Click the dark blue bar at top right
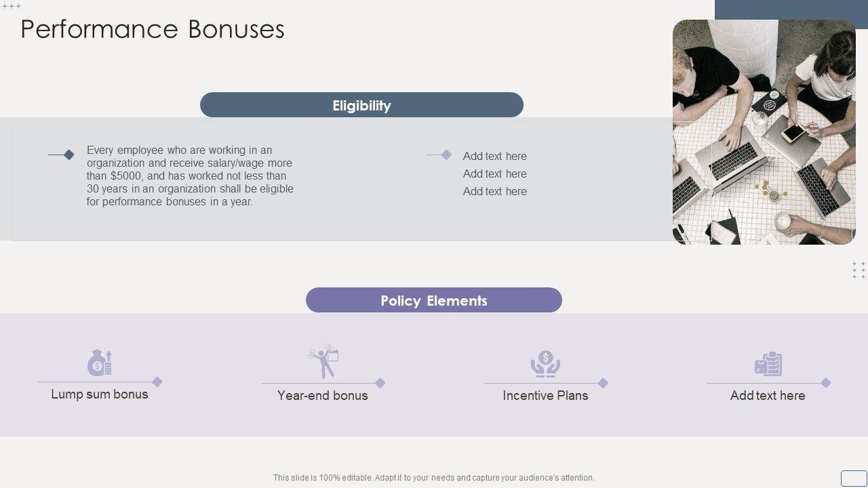Screen dimensions: 868x488 (791, 9)
